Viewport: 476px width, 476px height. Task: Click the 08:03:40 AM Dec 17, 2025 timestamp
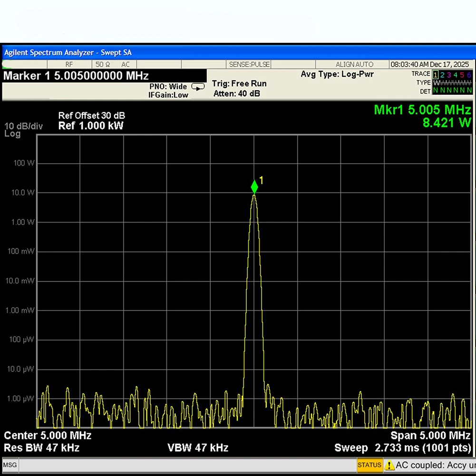click(429, 64)
